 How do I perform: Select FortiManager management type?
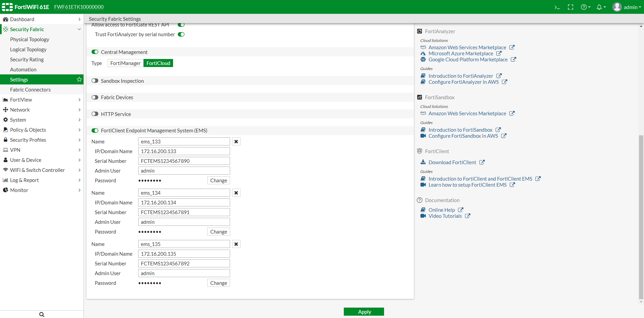point(125,63)
